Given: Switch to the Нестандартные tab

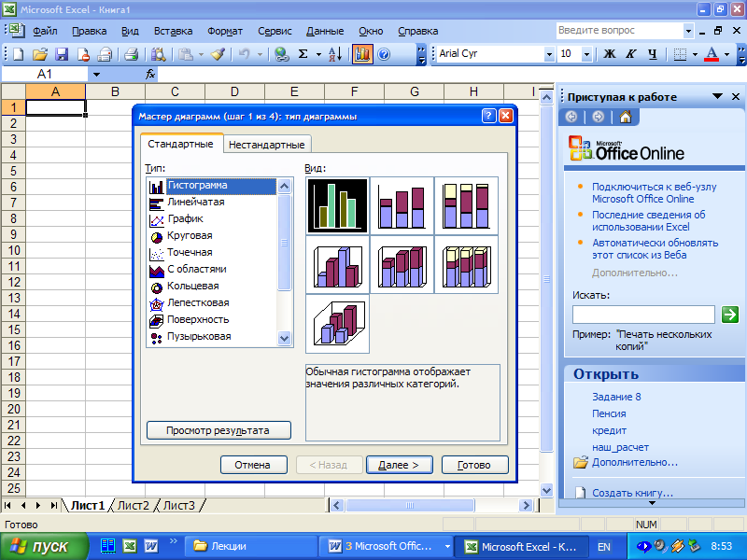Looking at the screenshot, I should 267,145.
